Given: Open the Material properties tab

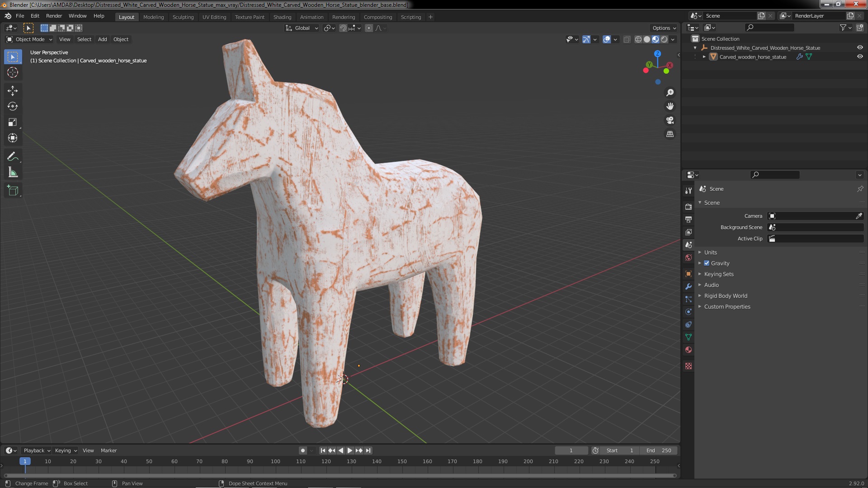Looking at the screenshot, I should 689,350.
